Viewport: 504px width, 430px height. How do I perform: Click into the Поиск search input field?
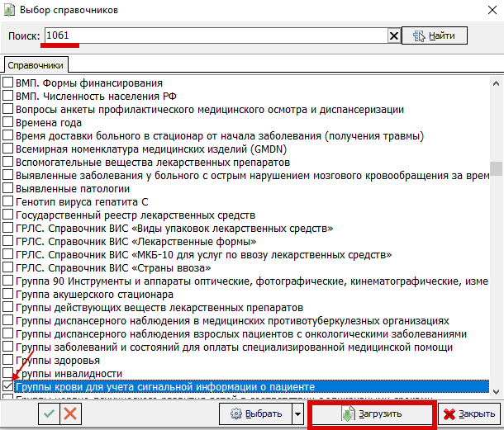click(215, 35)
